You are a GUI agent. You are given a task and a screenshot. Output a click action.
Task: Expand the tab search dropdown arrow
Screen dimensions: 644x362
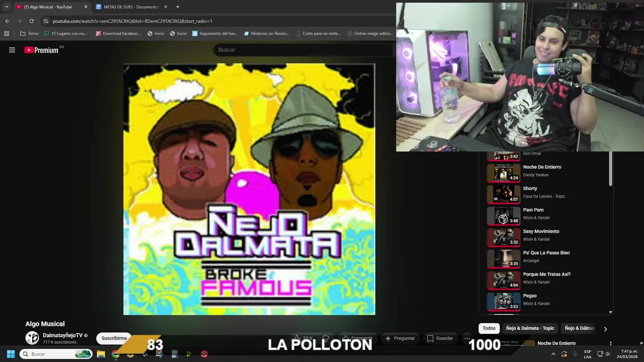(7, 7)
